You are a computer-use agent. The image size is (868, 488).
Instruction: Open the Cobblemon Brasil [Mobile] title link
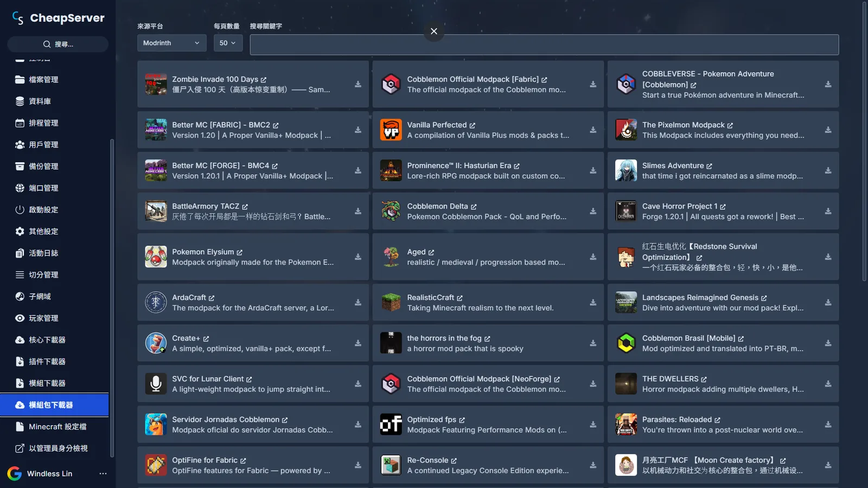(x=693, y=338)
